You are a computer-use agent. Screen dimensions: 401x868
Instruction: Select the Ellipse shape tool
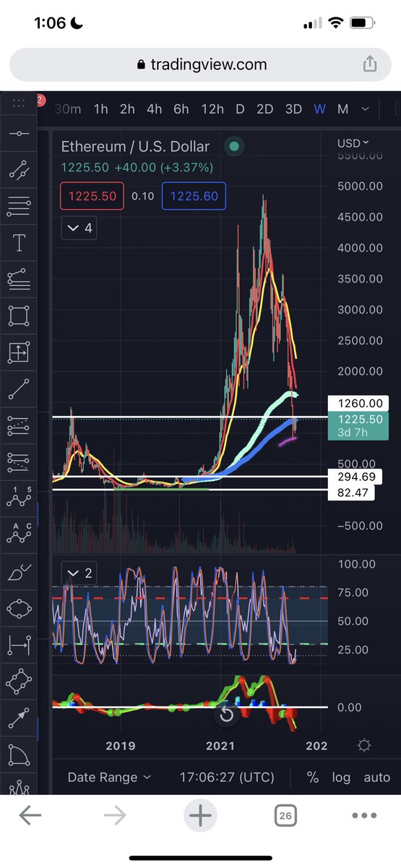click(19, 608)
